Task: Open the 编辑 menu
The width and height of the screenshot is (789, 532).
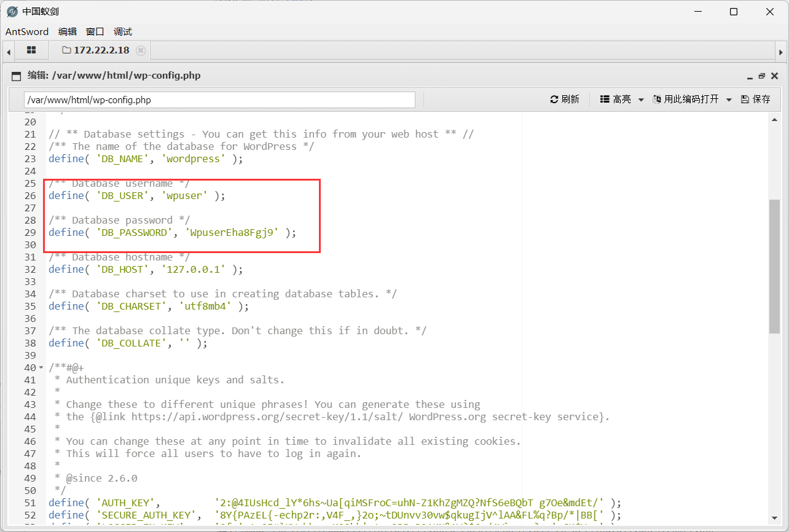Action: point(68,31)
